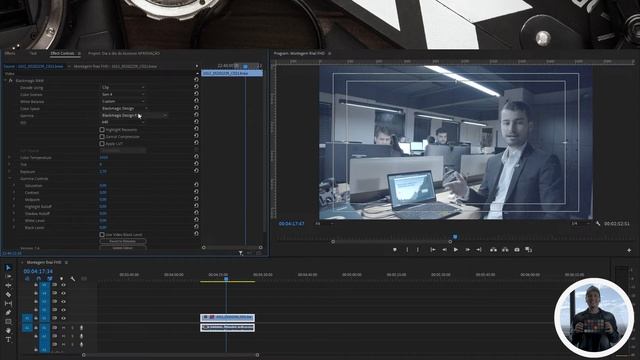Click the Lift button in Program monitor

(493, 250)
